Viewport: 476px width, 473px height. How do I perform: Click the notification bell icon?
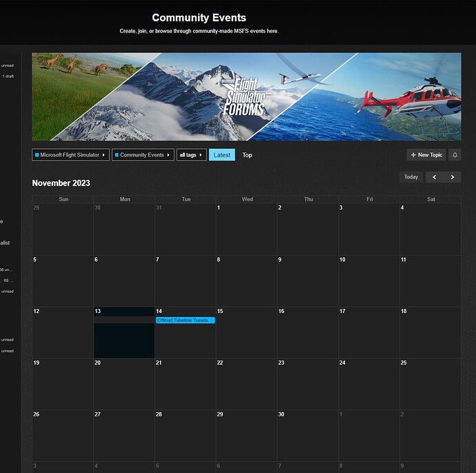tap(455, 155)
